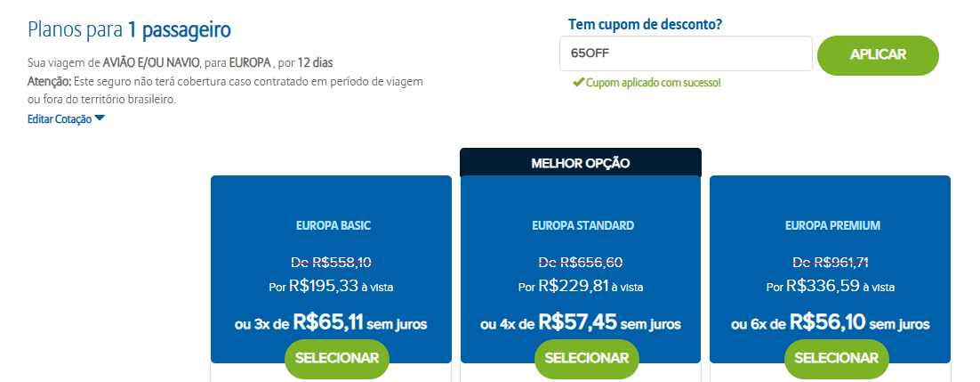This screenshot has height=382, width=980.
Task: Click the coupon code input field
Action: coord(686,53)
